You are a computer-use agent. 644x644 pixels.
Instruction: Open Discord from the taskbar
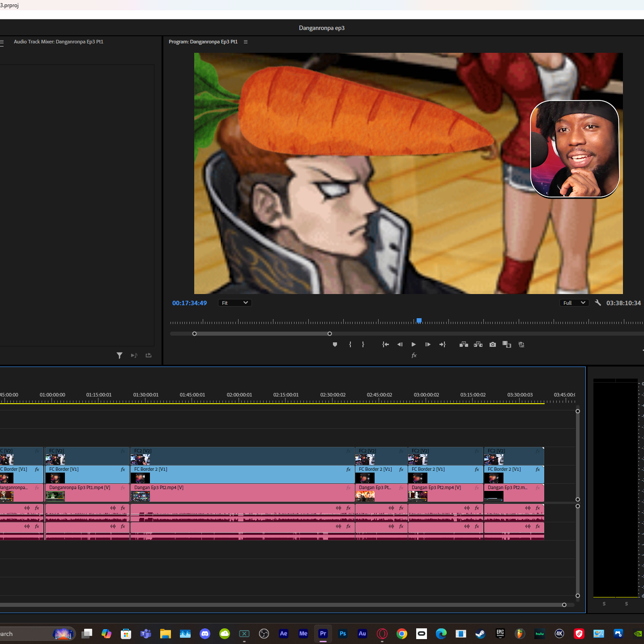point(205,634)
